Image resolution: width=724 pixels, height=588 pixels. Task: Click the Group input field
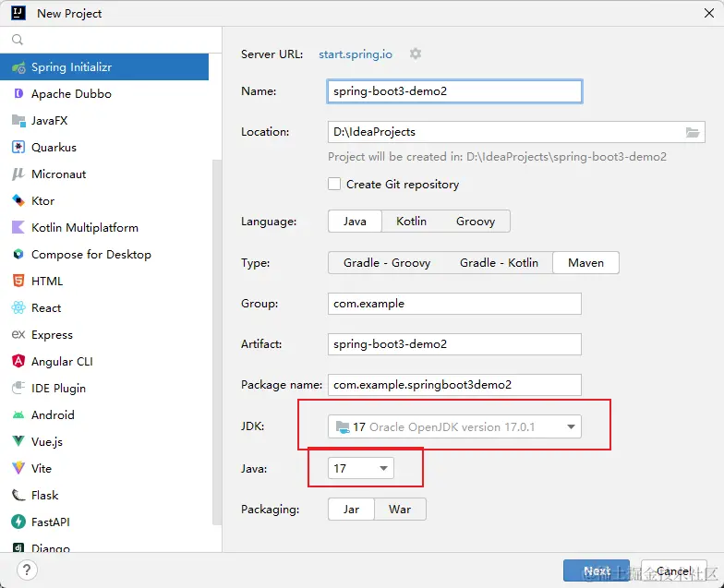click(x=454, y=304)
